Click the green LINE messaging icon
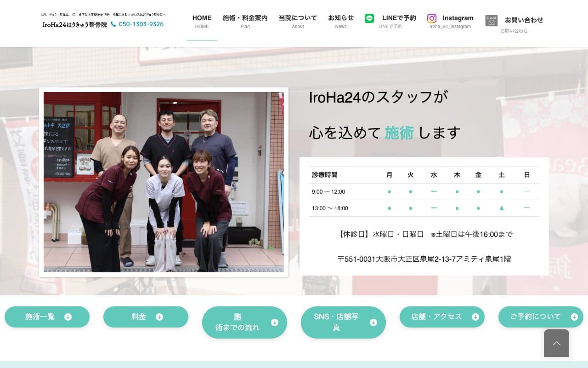588x368 pixels. tap(369, 18)
